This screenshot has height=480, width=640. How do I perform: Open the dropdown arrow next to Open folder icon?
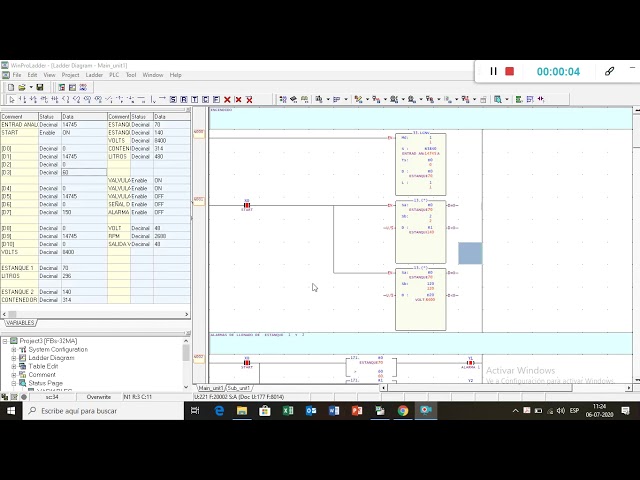pyautogui.click(x=31, y=87)
